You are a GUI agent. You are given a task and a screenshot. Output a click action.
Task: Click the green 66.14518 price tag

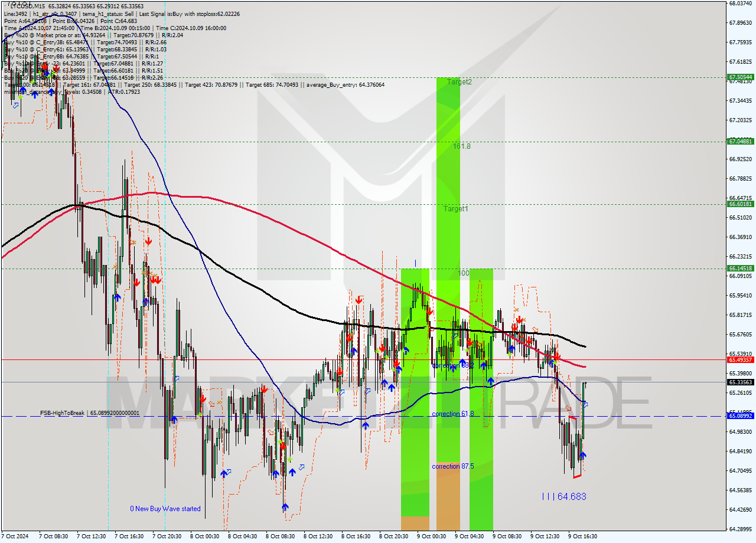741,268
